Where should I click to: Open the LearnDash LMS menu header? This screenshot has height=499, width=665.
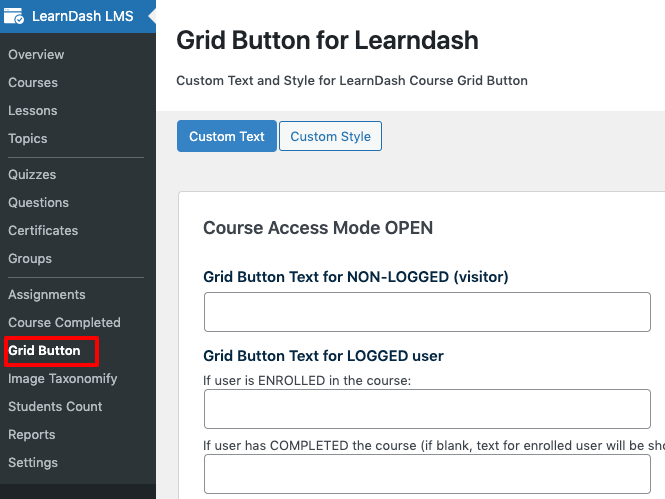click(78, 16)
